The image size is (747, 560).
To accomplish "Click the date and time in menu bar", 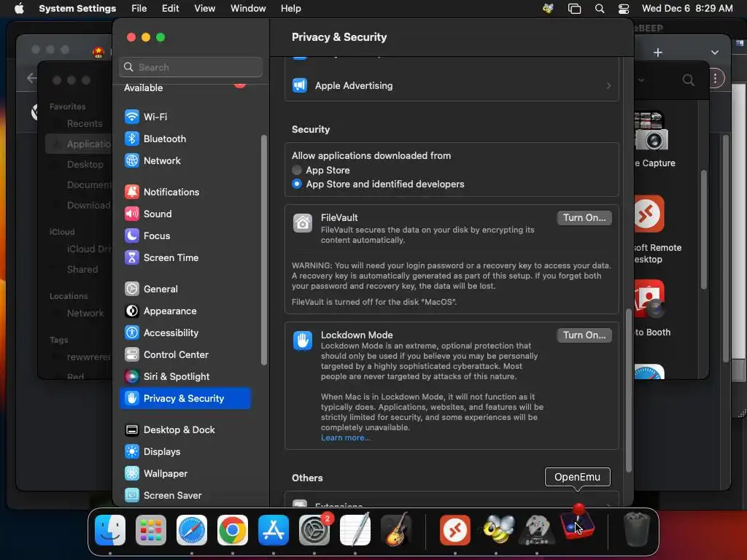I will (687, 9).
